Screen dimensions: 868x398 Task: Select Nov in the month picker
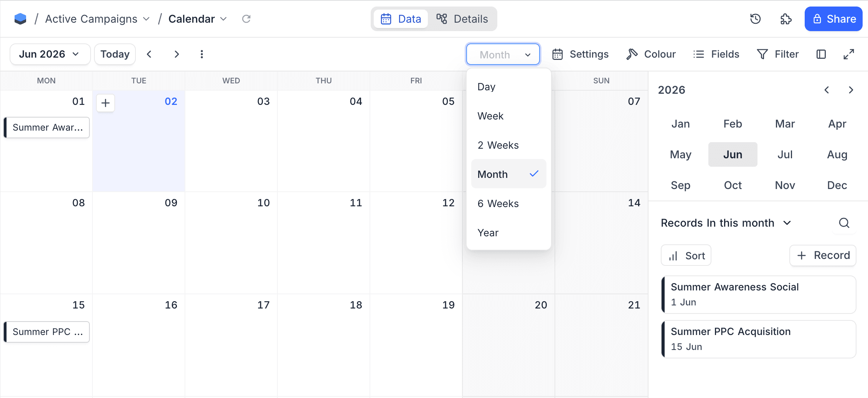(x=785, y=185)
